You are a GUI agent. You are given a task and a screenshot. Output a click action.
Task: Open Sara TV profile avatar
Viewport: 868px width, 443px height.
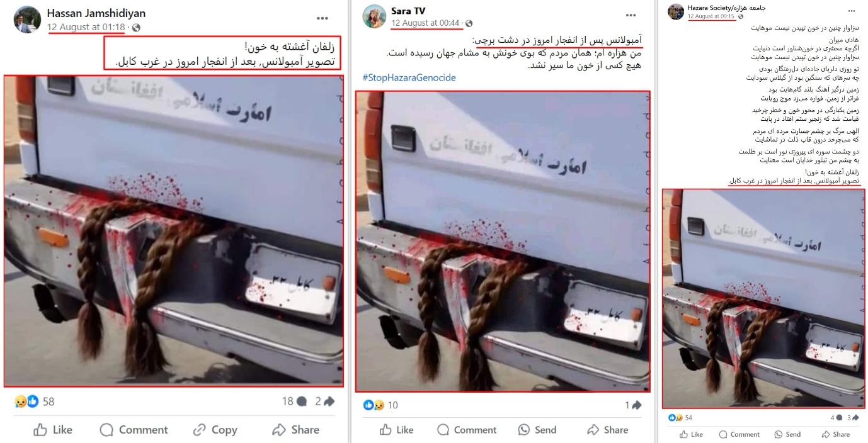pyautogui.click(x=374, y=16)
